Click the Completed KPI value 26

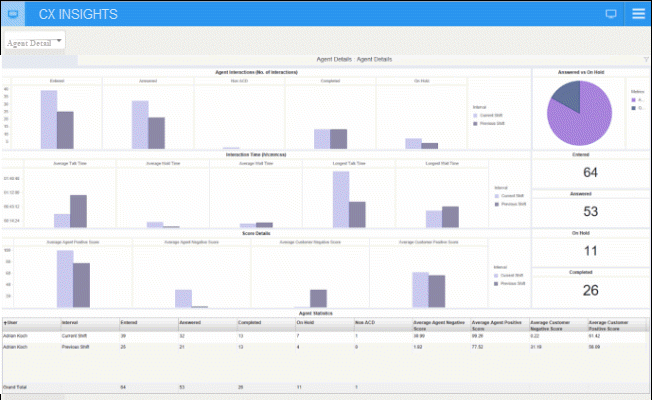[589, 290]
